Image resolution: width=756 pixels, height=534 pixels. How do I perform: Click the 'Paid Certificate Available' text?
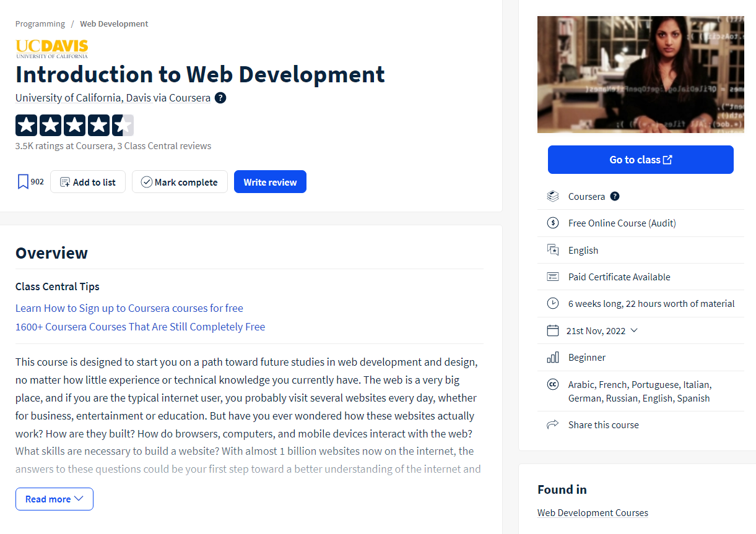(x=619, y=277)
